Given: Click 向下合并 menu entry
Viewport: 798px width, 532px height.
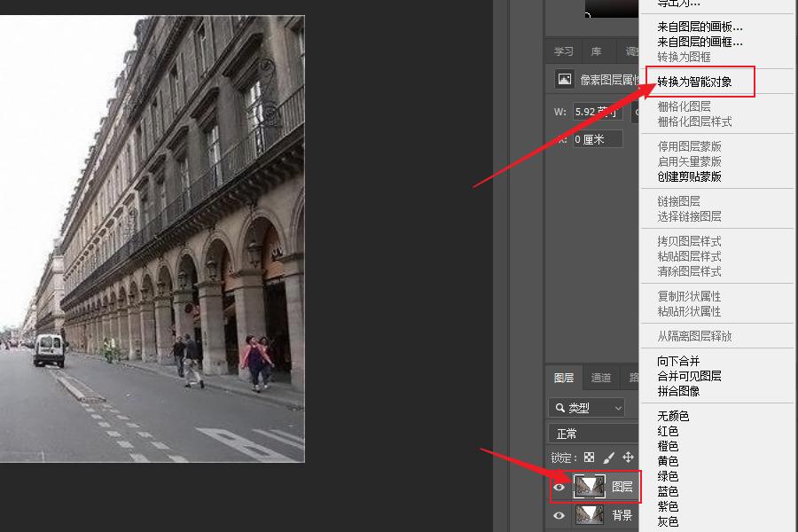Looking at the screenshot, I should tap(678, 361).
